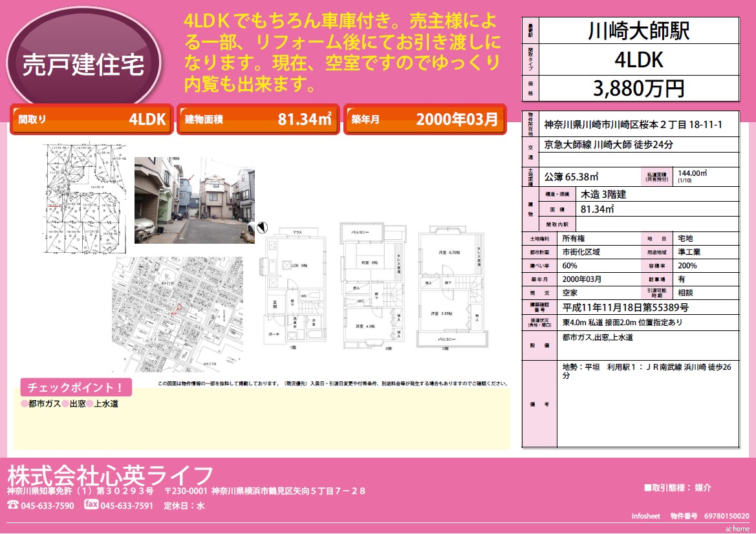Click the 3,880万円 price field
The width and height of the screenshot is (756, 534).
point(638,87)
